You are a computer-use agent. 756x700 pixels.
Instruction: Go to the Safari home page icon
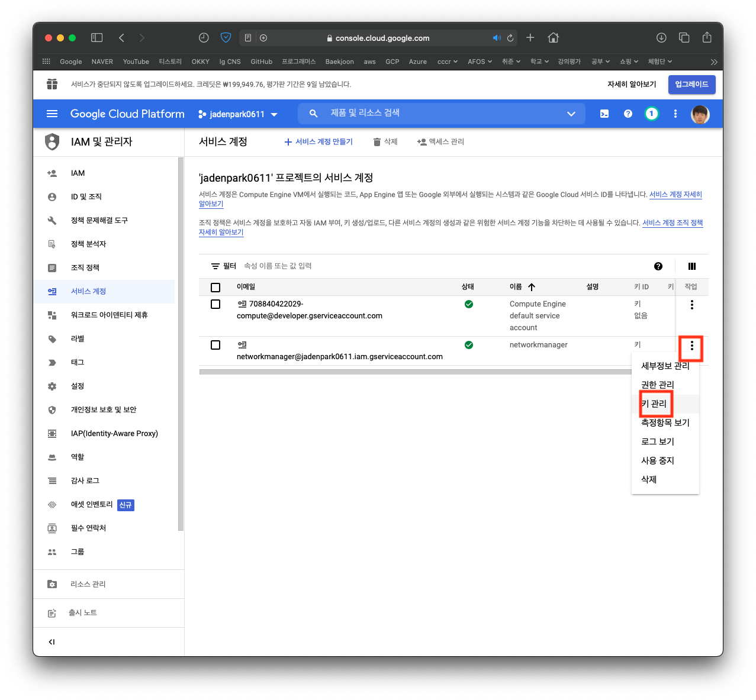coord(554,38)
